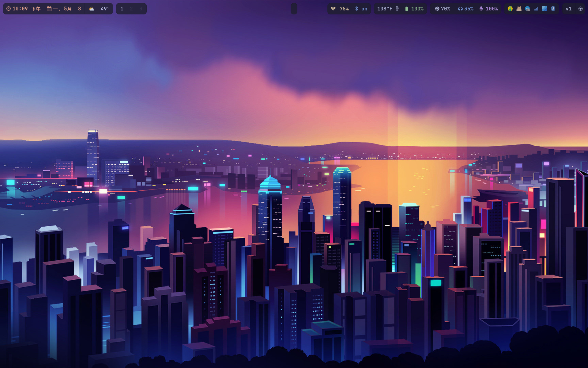Open Telegram showing 125 unread messages
The image size is (588, 368).
[527, 9]
